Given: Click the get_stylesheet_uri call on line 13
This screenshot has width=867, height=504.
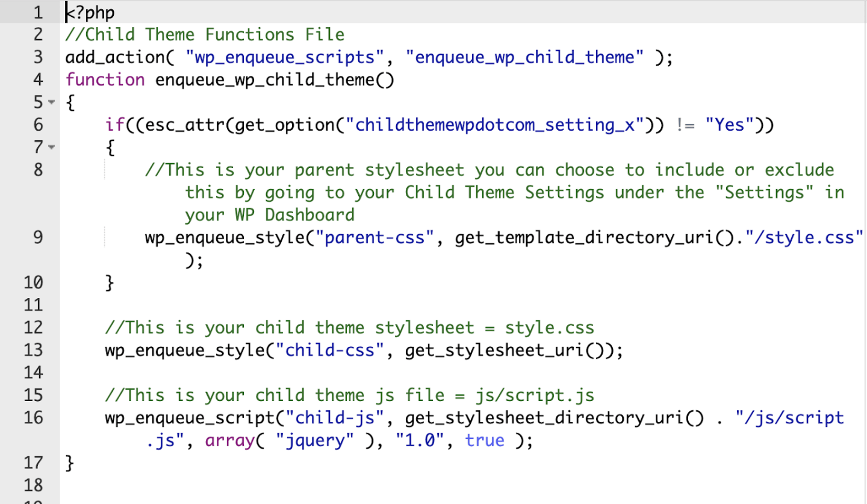Looking at the screenshot, I should pos(503,350).
